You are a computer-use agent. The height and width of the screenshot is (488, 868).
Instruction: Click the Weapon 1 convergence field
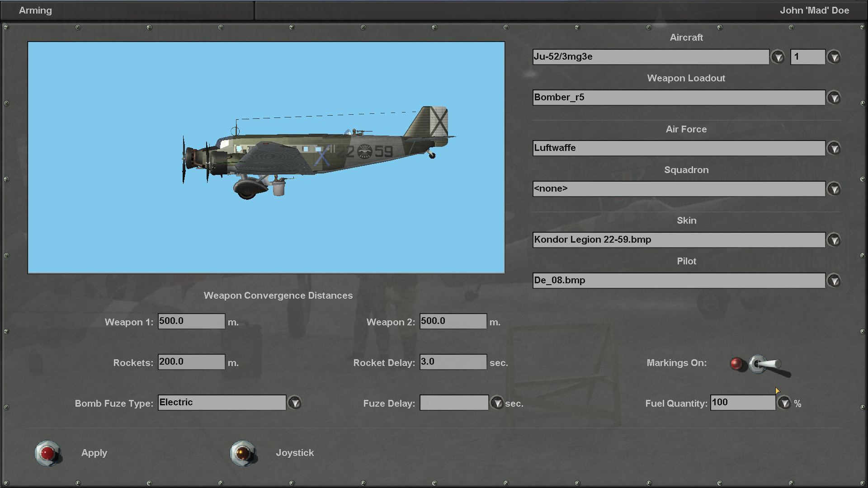point(191,321)
